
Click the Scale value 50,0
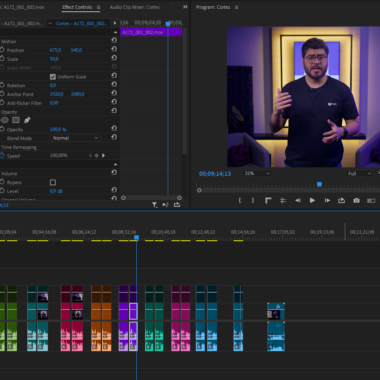pos(54,59)
